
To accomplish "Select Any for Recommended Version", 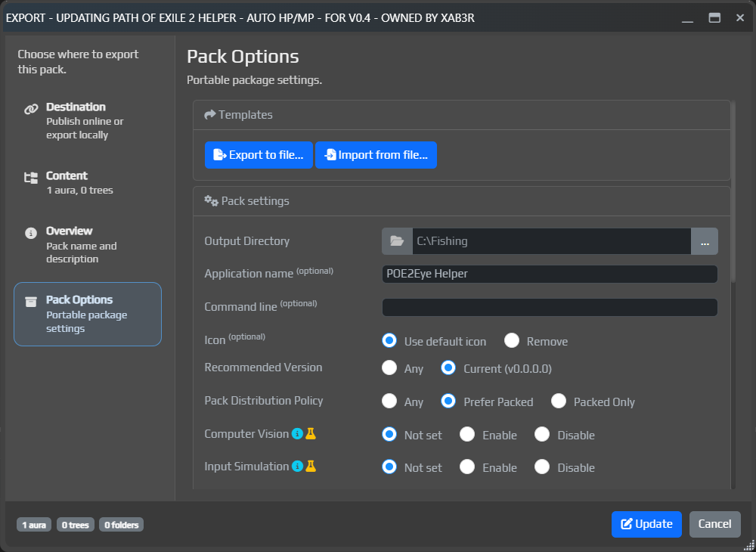I will (389, 368).
